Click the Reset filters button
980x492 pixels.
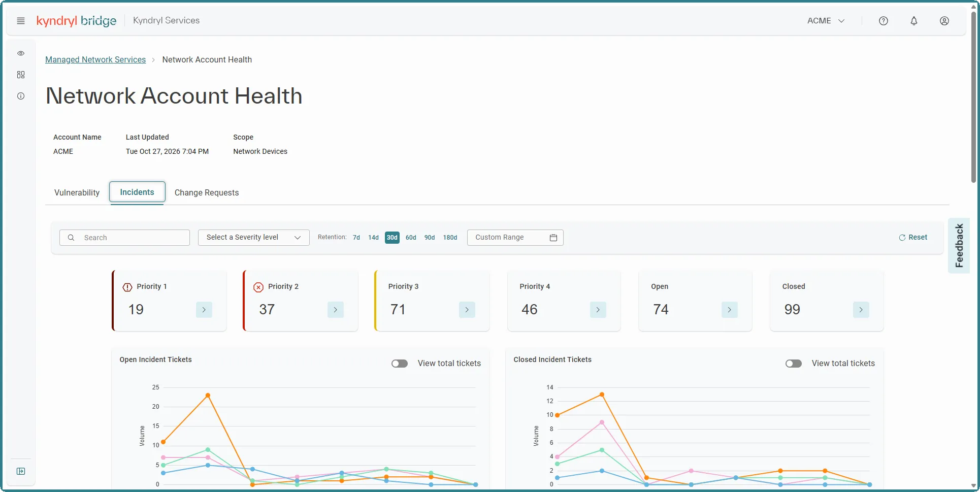[913, 238]
